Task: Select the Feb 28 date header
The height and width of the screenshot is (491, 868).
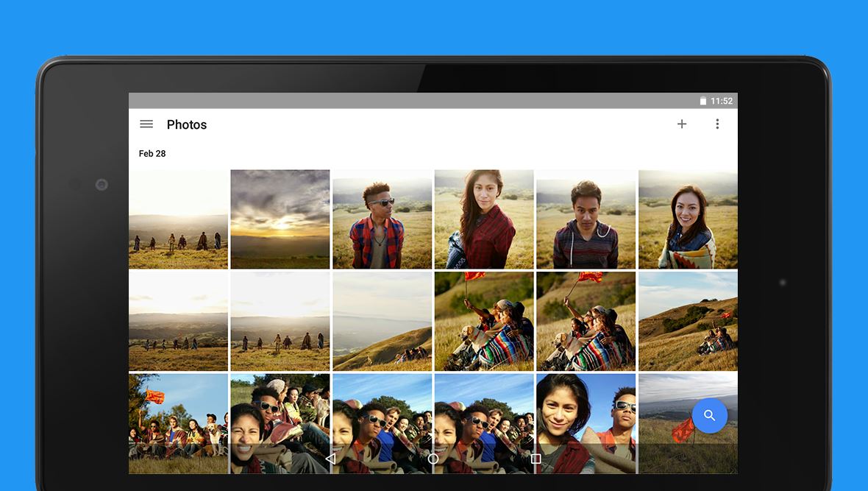Action: (152, 154)
